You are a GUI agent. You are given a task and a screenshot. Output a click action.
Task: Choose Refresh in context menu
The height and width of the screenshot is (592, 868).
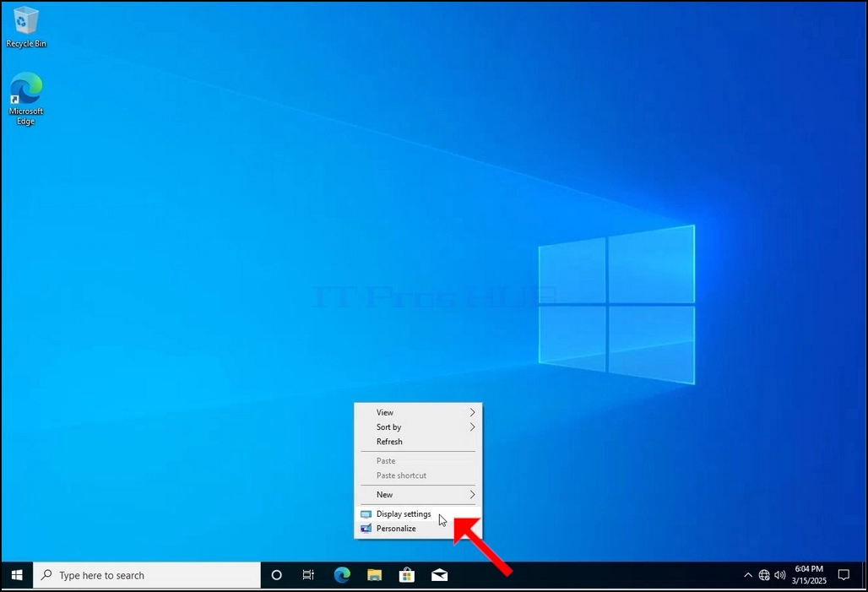418,442
